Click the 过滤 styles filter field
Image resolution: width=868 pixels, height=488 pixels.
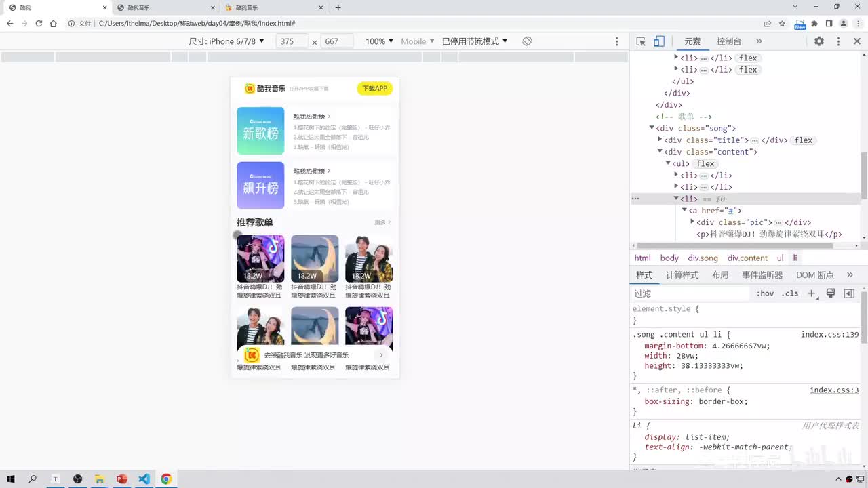tap(691, 293)
